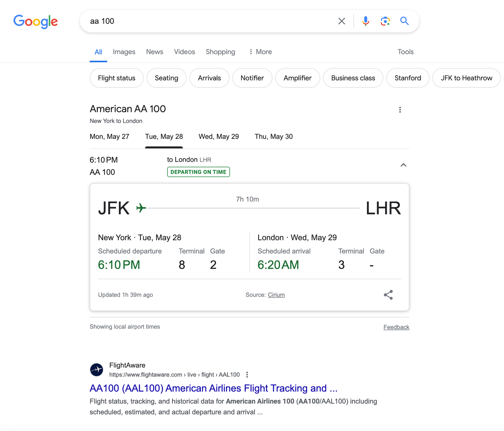Click the search magnifying glass icon
504x431 pixels.
[x=404, y=21]
